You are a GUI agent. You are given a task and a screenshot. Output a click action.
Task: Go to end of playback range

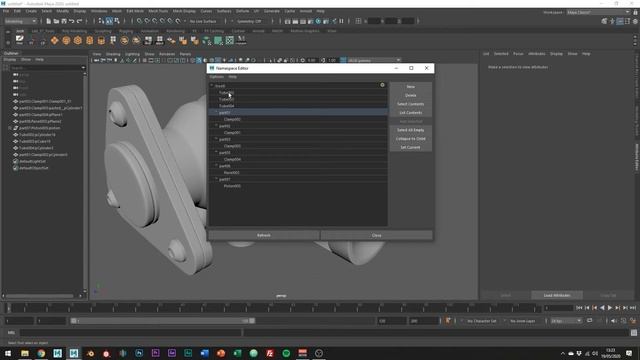click(633, 308)
